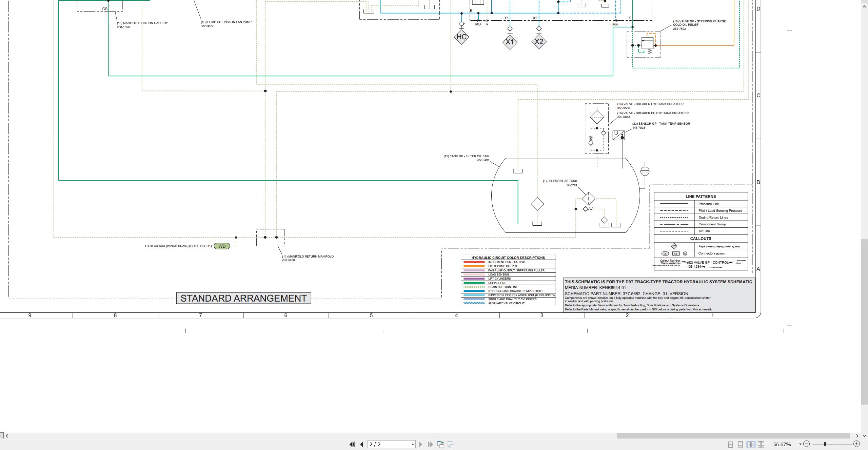Click the scroll down arrow
Viewport: 868px width, 450px height.
click(865, 436)
